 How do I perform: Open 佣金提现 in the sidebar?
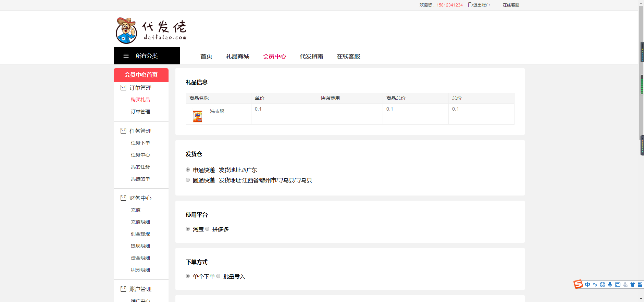[140, 234]
